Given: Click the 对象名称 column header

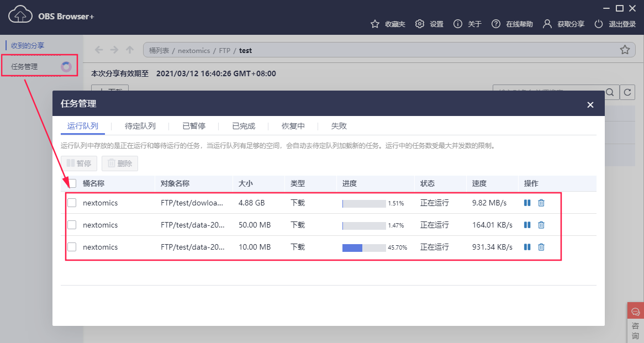Looking at the screenshot, I should (x=175, y=183).
